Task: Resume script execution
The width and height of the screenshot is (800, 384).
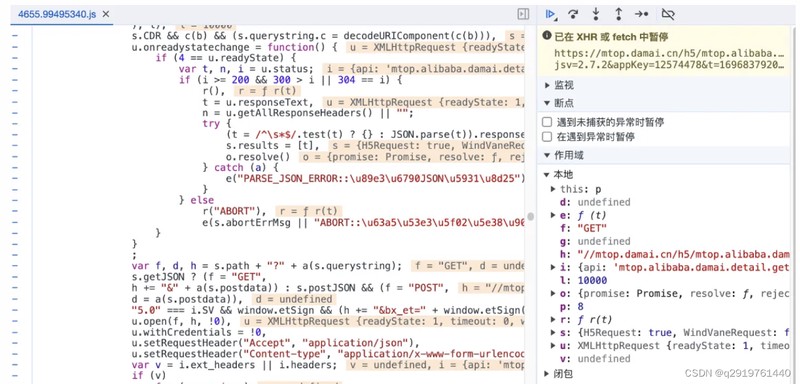Action: [550, 14]
